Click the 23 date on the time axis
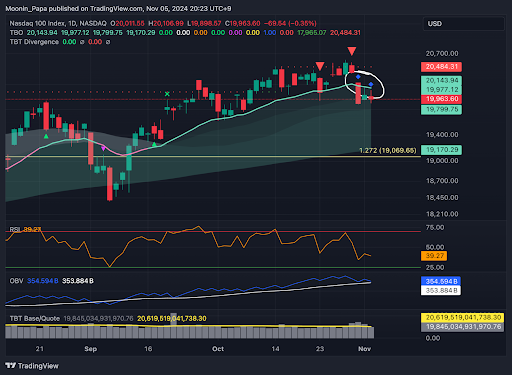The image size is (512, 375). (x=320, y=349)
